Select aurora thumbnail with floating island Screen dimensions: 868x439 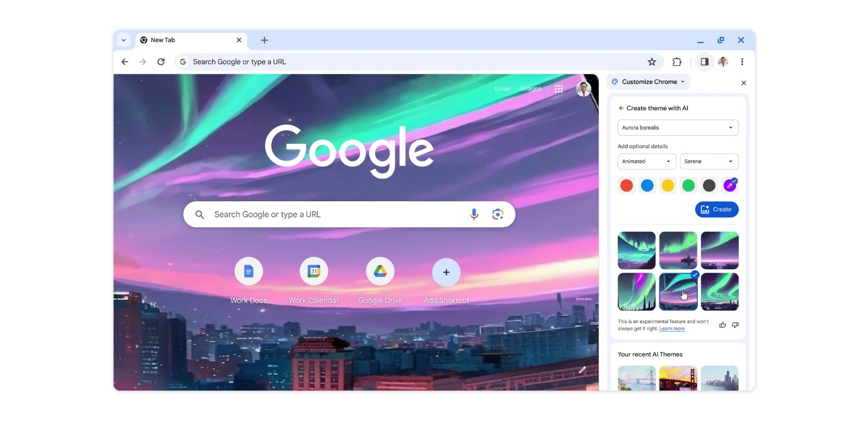pos(678,251)
